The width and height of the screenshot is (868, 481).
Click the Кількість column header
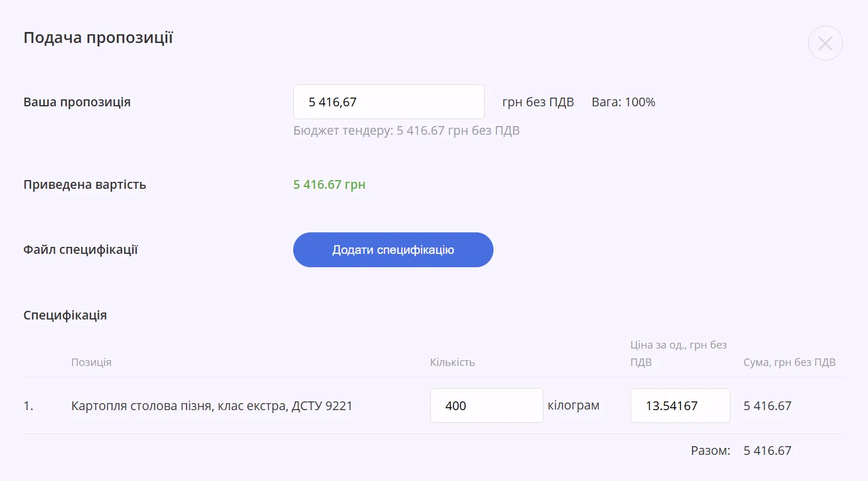click(x=452, y=362)
